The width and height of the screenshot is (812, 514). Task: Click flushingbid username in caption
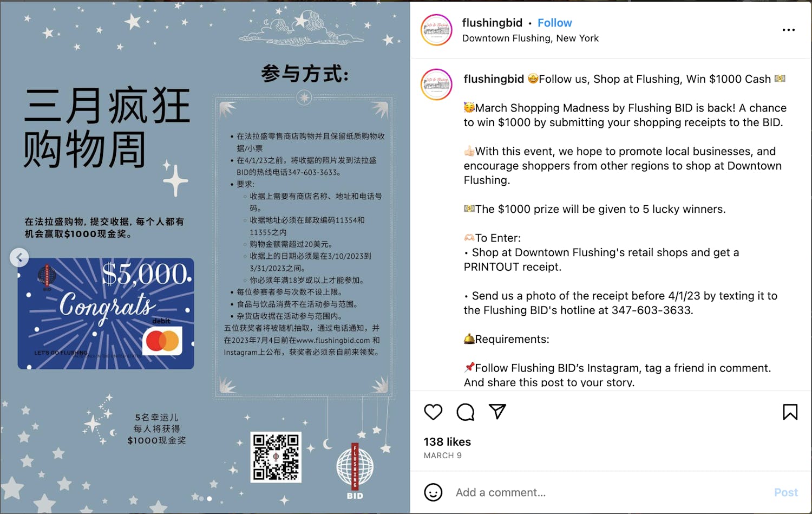tap(494, 79)
